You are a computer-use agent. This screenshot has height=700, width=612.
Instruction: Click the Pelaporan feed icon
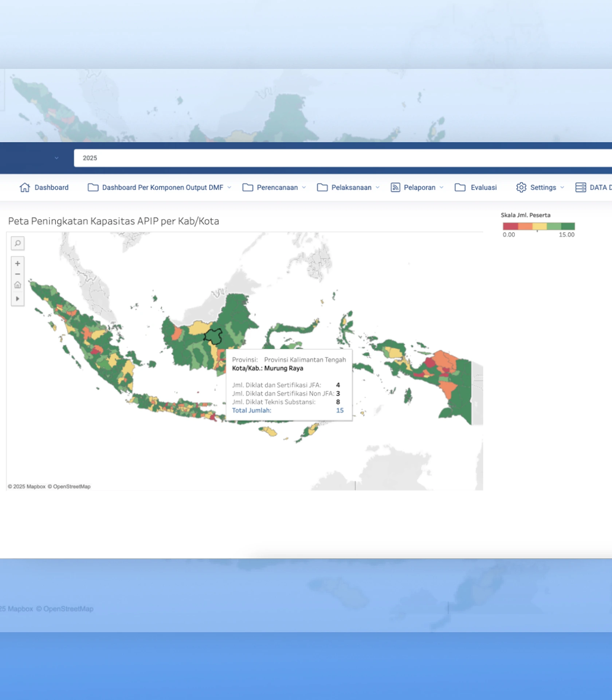click(x=395, y=187)
